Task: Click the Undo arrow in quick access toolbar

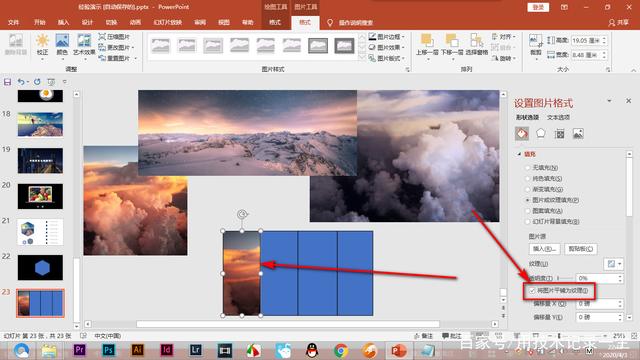Action: (x=21, y=82)
